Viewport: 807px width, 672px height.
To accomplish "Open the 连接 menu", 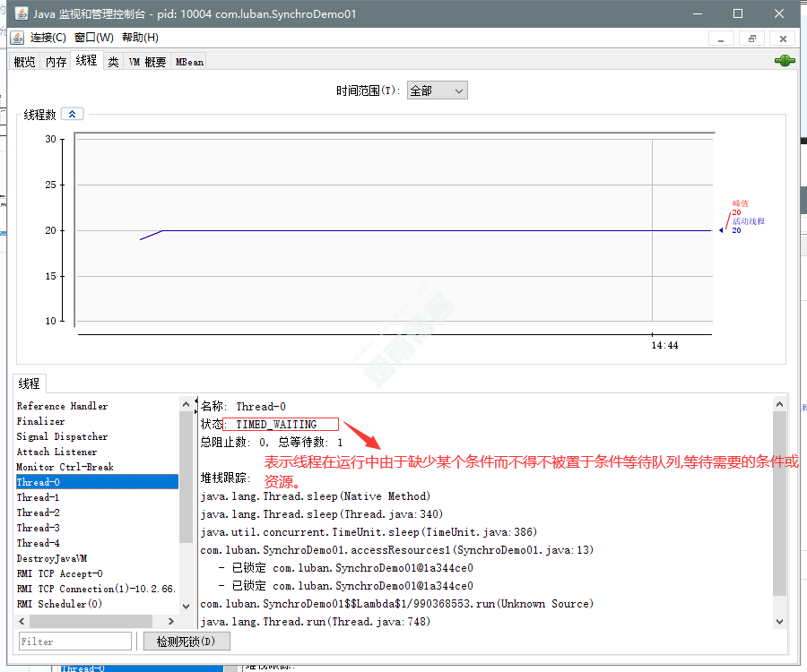I will click(x=48, y=38).
